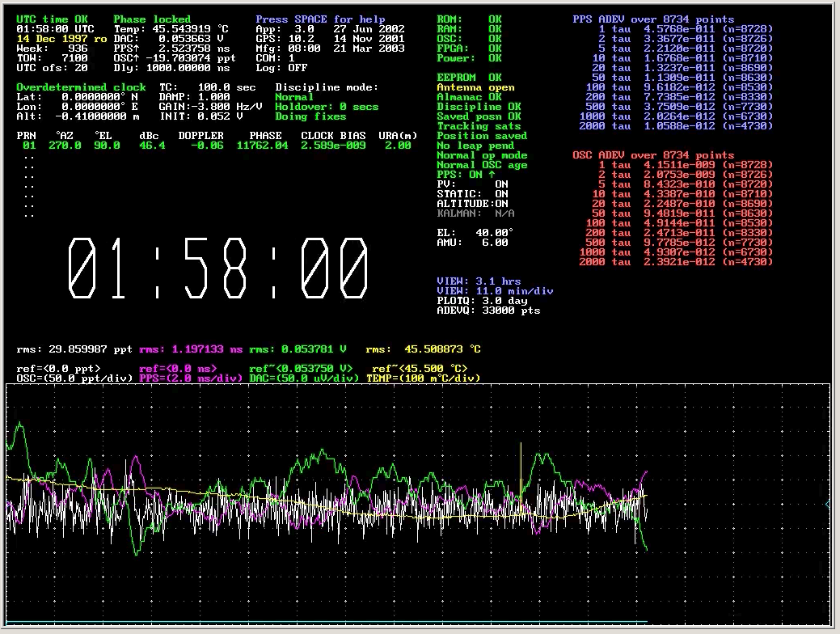Click the 'Normal OSC age' status
840x634 pixels.
pos(482,165)
